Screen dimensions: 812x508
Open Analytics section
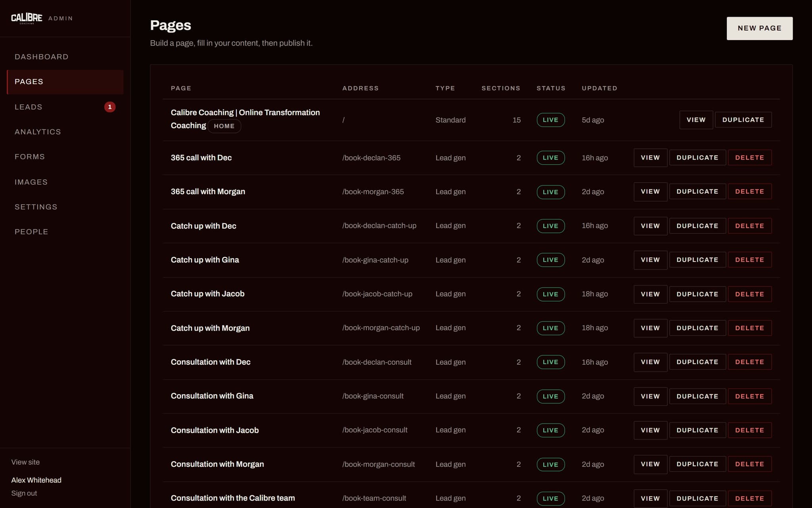(65, 132)
